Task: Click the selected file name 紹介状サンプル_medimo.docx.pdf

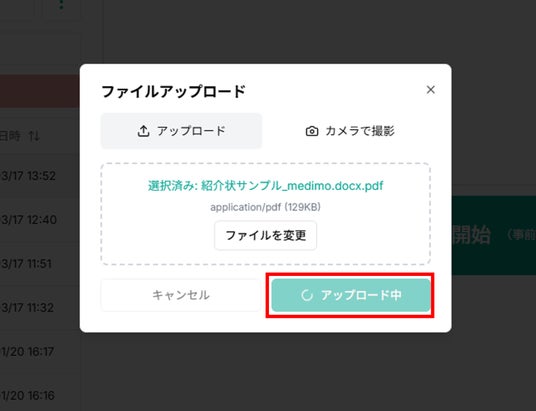Action: click(292, 186)
